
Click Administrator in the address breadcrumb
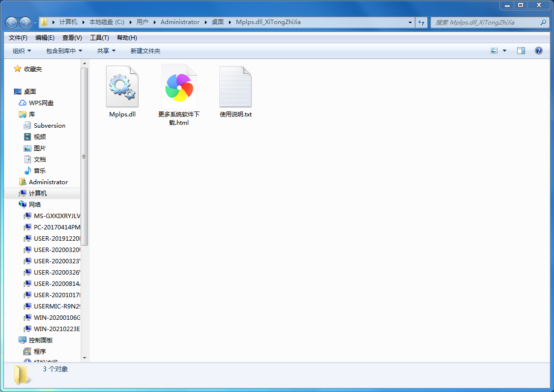180,22
